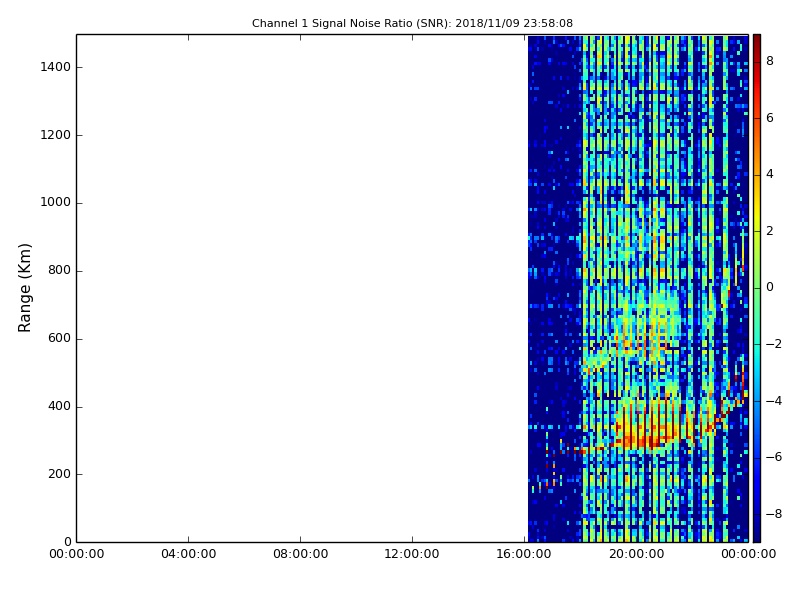Click the 16:00:00 time axis label
This screenshot has width=800, height=600.
(x=524, y=554)
